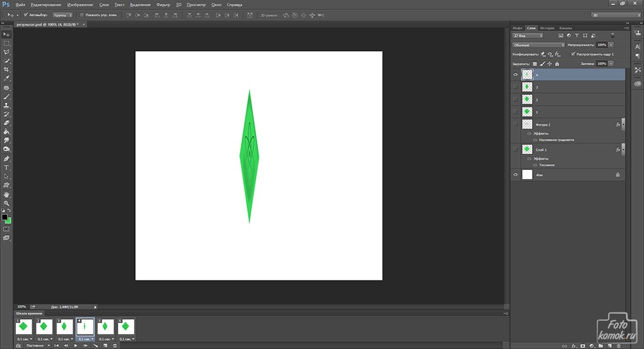Select layer 3 thumbnail in Layers panel
This screenshot has height=349, width=644.
click(x=527, y=87)
